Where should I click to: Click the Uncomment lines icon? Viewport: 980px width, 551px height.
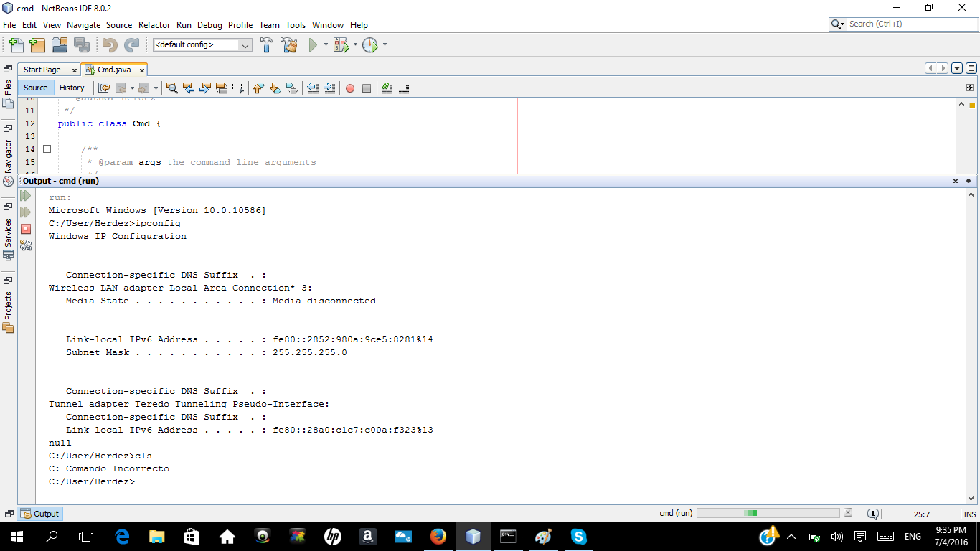404,88
